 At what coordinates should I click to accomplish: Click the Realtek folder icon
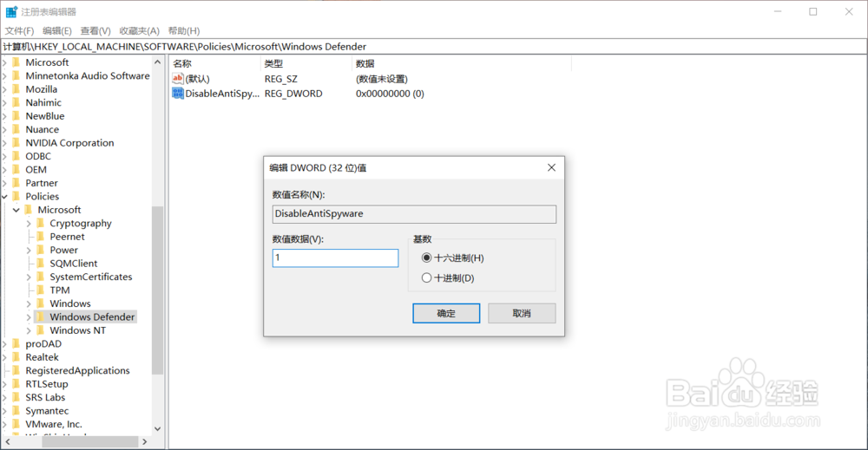[16, 357]
